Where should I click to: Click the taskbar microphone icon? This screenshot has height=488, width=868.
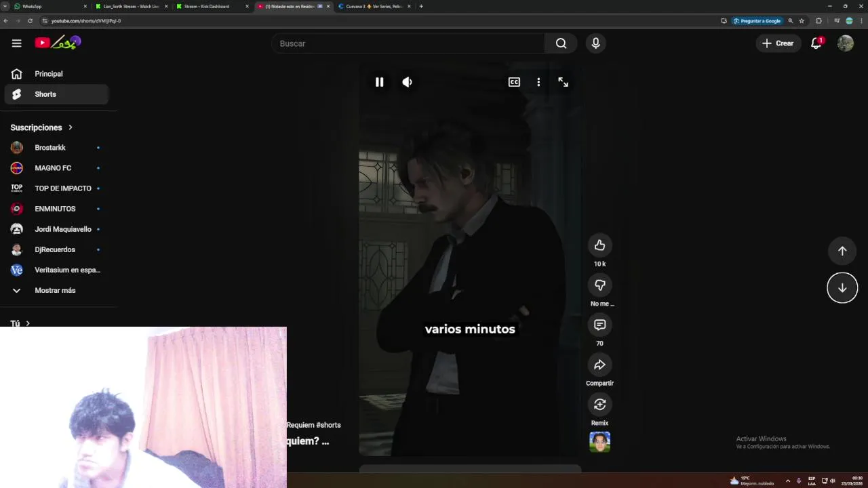click(799, 481)
